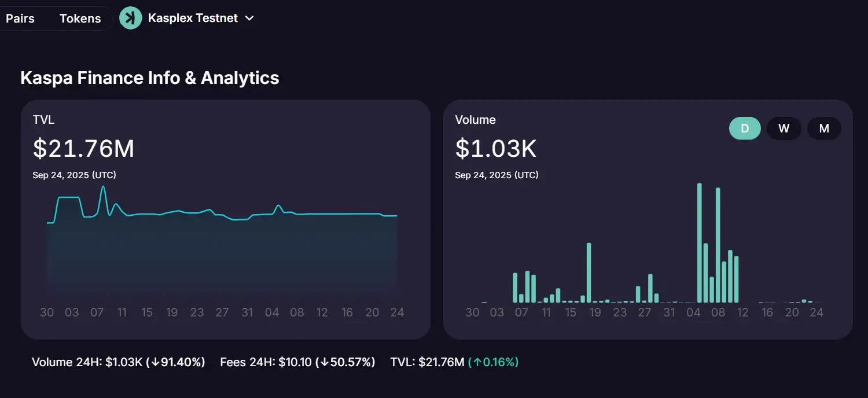868x398 pixels.
Task: Click the volume bar spike near 19
Action: (x=589, y=272)
